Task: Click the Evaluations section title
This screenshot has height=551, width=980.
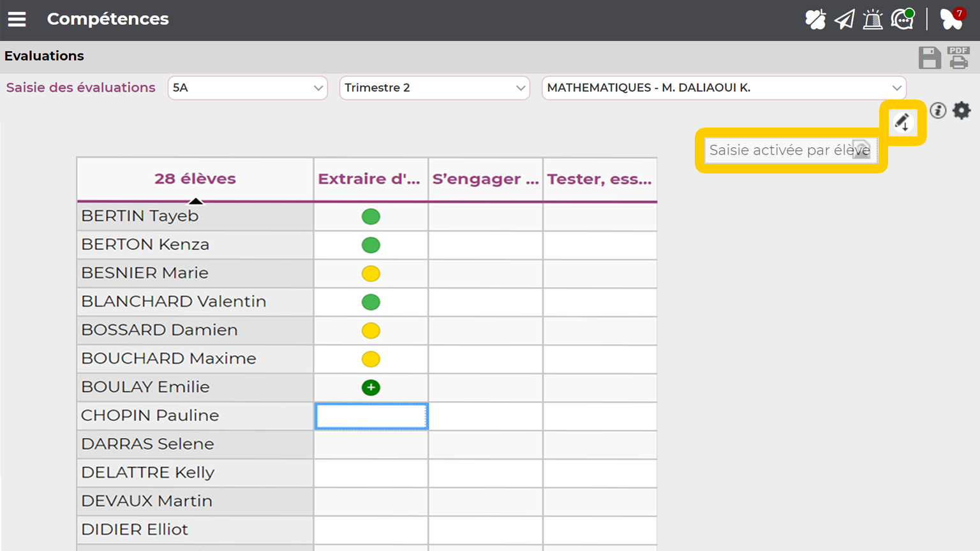Action: pos(44,56)
